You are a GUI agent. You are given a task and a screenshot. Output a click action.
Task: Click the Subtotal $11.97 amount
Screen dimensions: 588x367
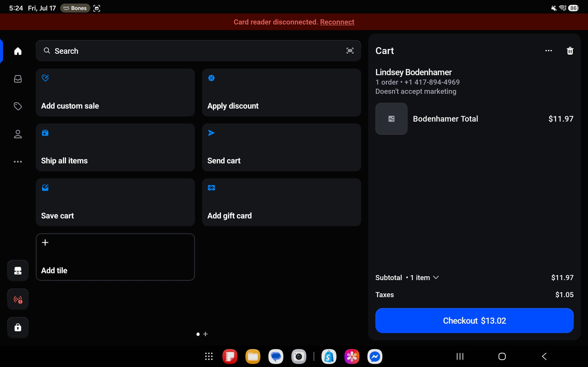(562, 278)
